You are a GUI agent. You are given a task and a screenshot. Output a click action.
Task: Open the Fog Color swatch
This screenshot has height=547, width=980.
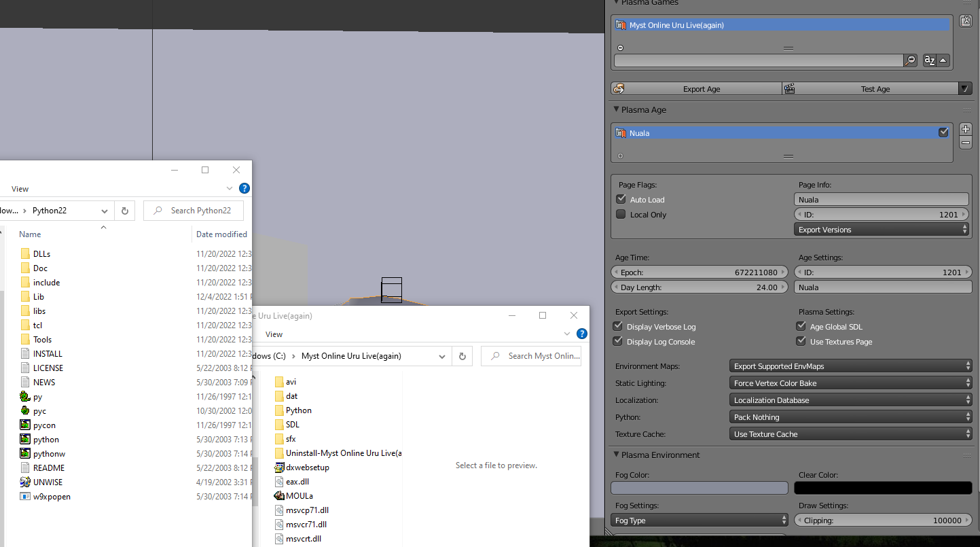pos(700,488)
